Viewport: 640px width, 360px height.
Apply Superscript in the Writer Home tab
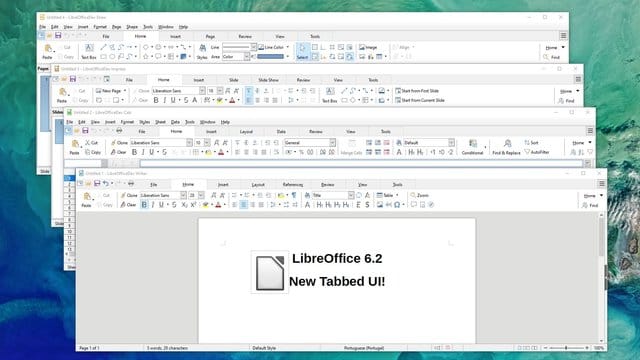click(193, 205)
